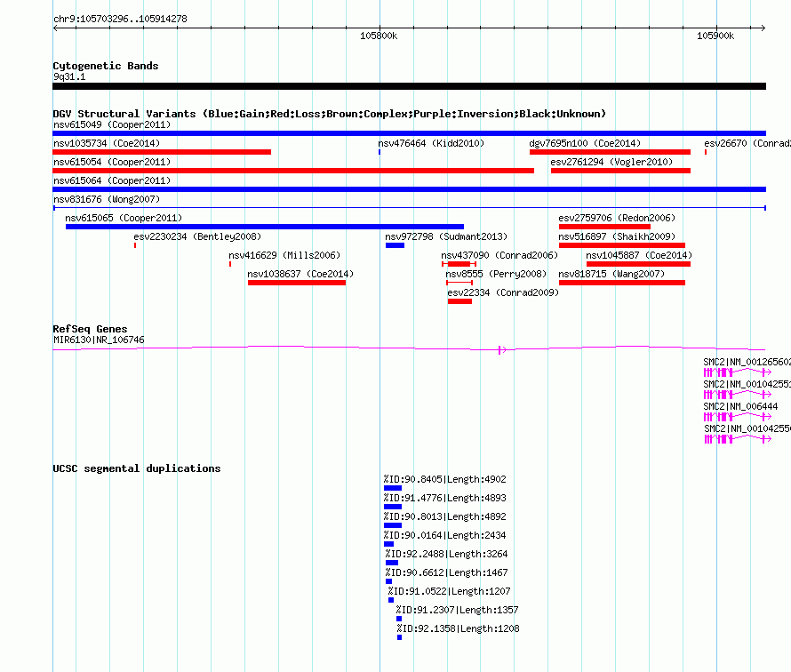
Task: Click the DGV Structural Variants track title
Action: pyautogui.click(x=330, y=114)
